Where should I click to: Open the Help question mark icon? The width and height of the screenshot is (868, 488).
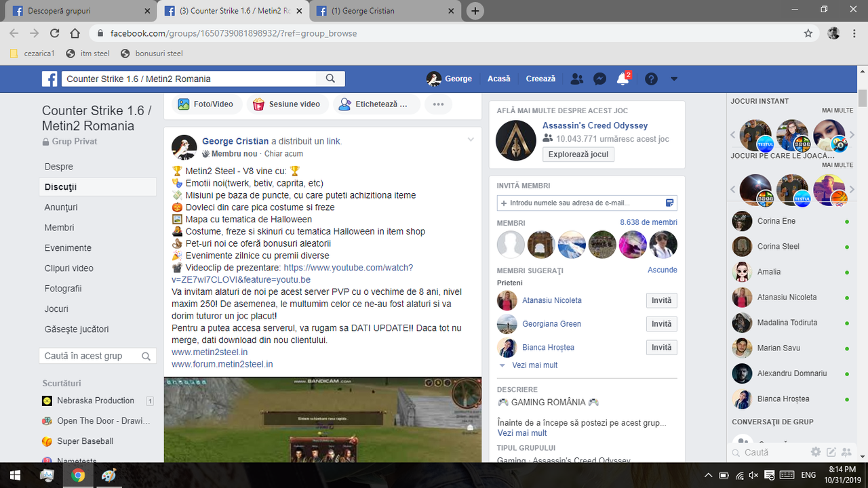tap(651, 79)
